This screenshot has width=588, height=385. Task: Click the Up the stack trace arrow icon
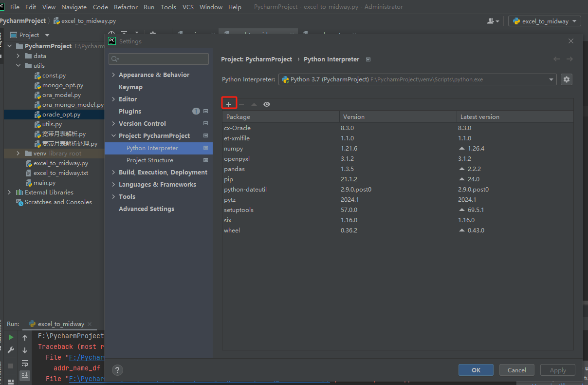click(24, 337)
